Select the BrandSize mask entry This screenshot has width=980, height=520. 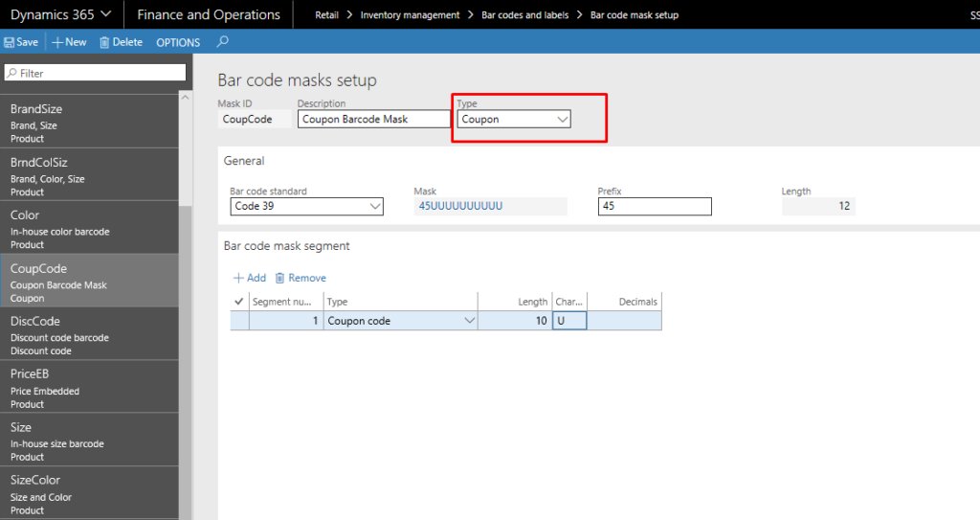(x=88, y=122)
